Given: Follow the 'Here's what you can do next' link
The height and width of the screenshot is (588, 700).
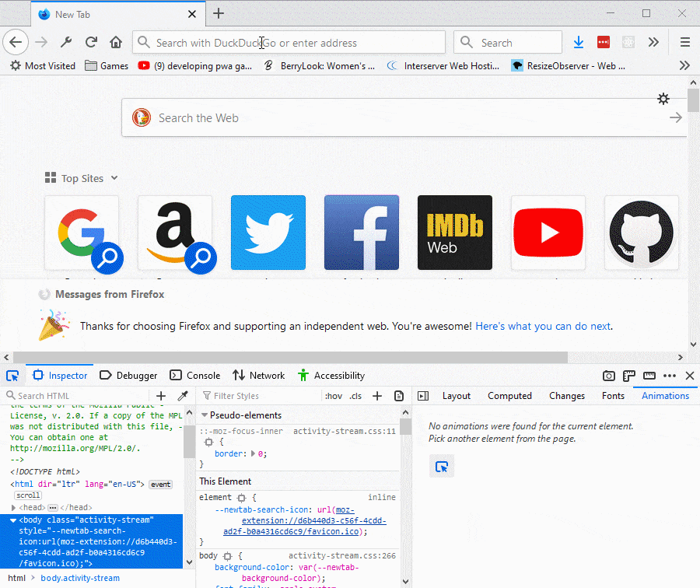Looking at the screenshot, I should click(543, 326).
